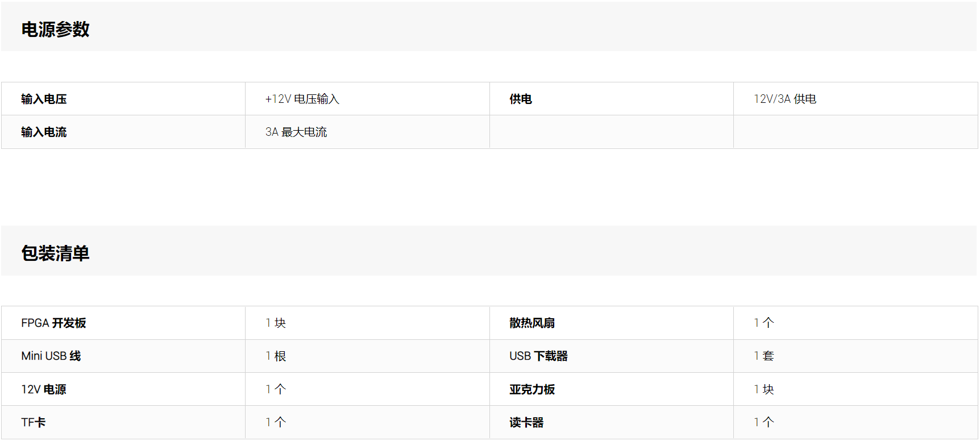The width and height of the screenshot is (980, 441).
Task: Select the 输入电流 label cell
Action: coord(44,132)
